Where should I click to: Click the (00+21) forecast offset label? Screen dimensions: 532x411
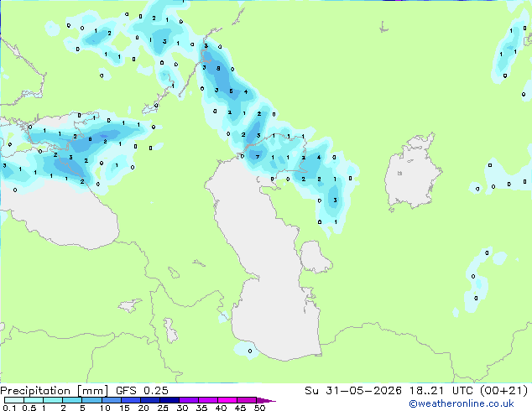pyautogui.click(x=503, y=391)
